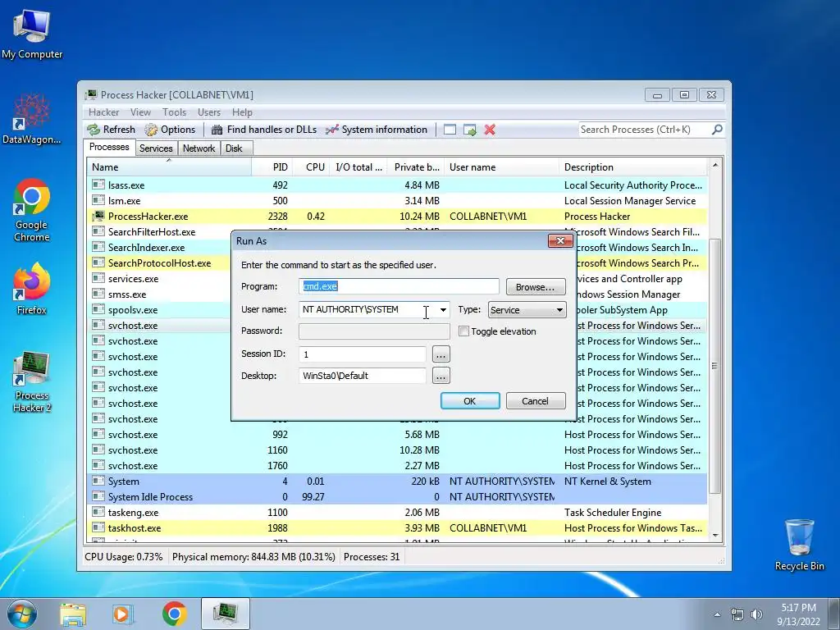Open Windows Media Player from the taskbar
The height and width of the screenshot is (630, 840).
tap(123, 614)
